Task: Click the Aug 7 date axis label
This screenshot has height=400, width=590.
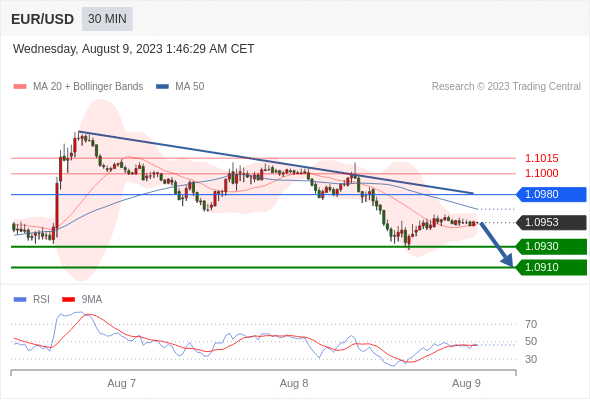Action: point(122,383)
